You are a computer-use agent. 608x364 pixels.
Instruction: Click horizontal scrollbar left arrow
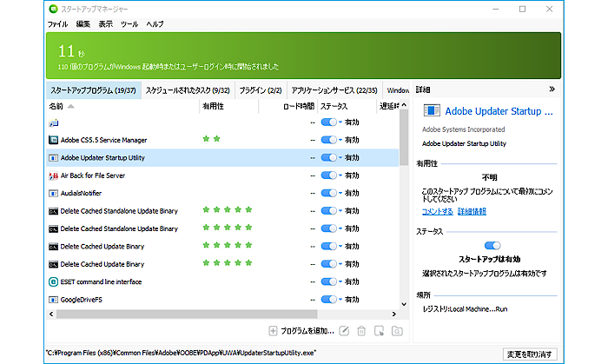[x=51, y=314]
